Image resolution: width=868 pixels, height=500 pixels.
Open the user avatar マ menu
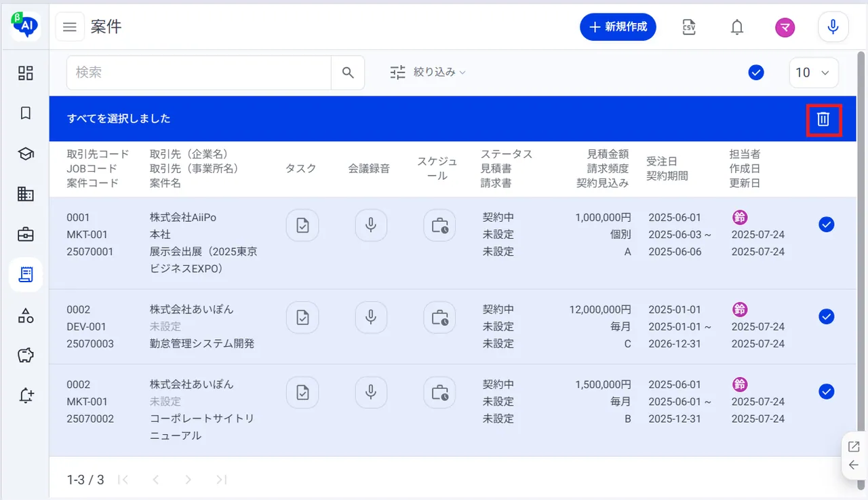pos(785,27)
